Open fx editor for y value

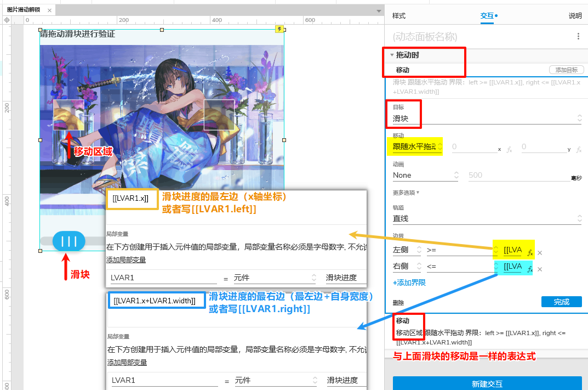coord(579,150)
